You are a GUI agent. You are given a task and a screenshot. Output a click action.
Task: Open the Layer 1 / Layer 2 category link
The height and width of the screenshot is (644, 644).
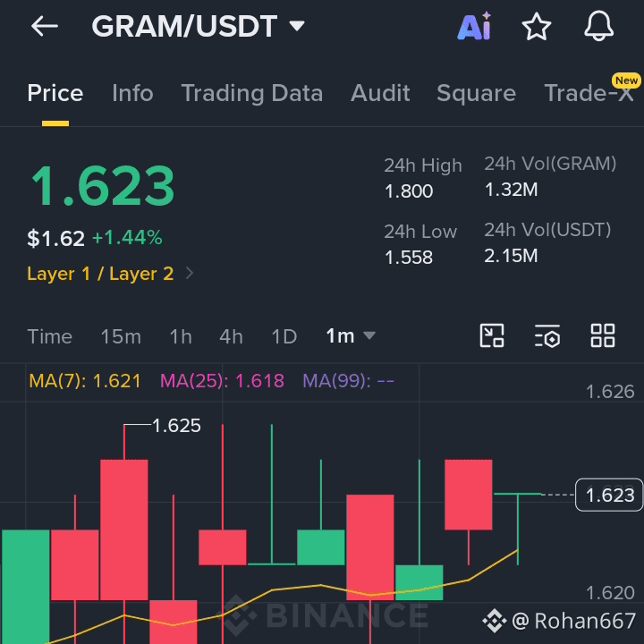(100, 274)
